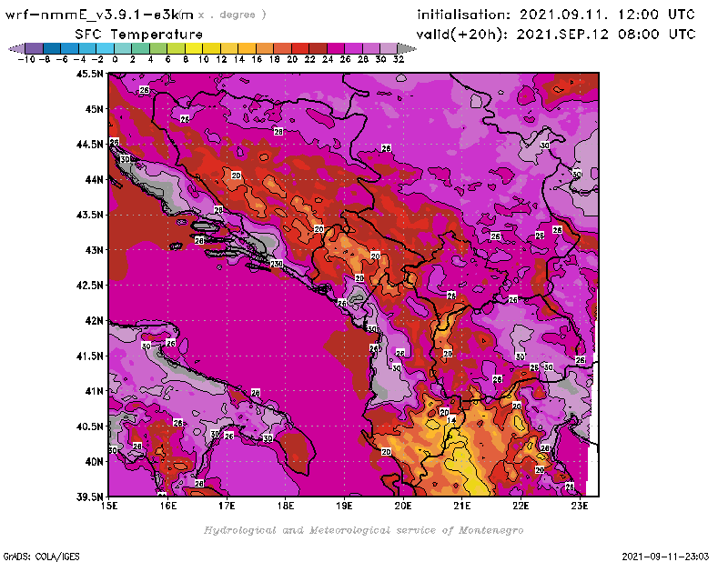Click the '41.5N' latitude axis label

[x=89, y=356]
